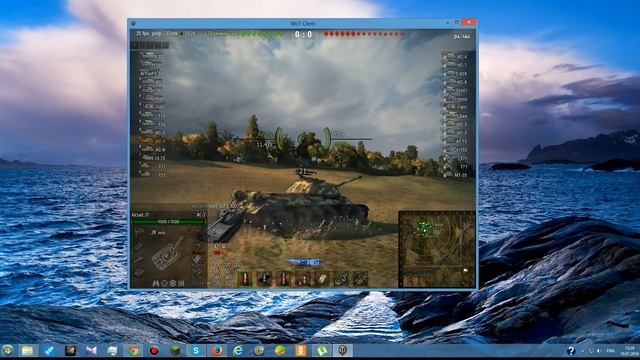The width and height of the screenshot is (640, 360).
Task: Select the WT auf ally row
Action: [x=152, y=73]
